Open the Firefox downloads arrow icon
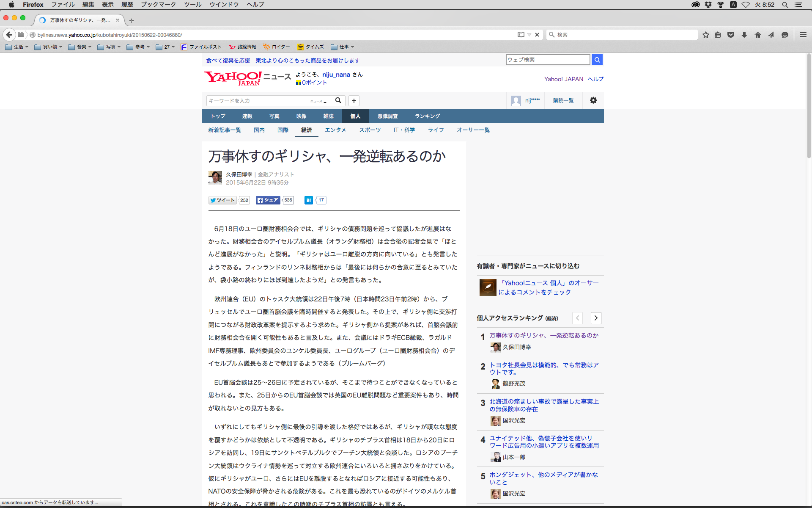The height and width of the screenshot is (508, 812). 744,35
